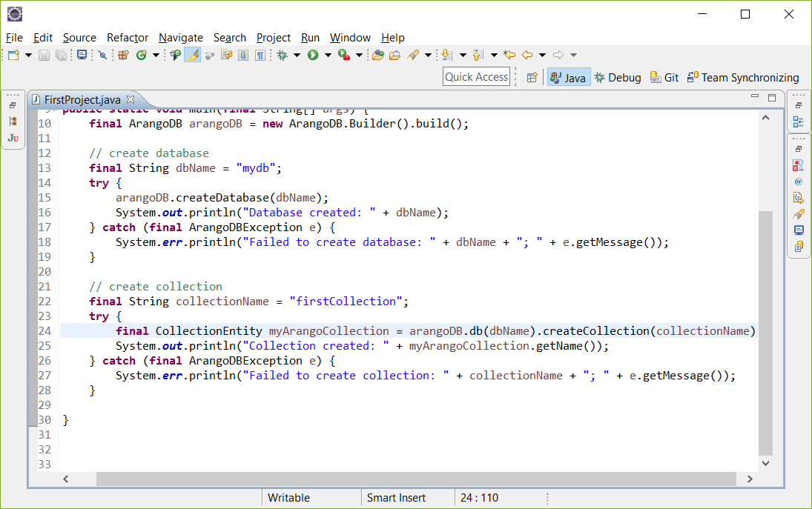
Task: Click the grayed footprints icon in toolbar
Action: [x=210, y=56]
